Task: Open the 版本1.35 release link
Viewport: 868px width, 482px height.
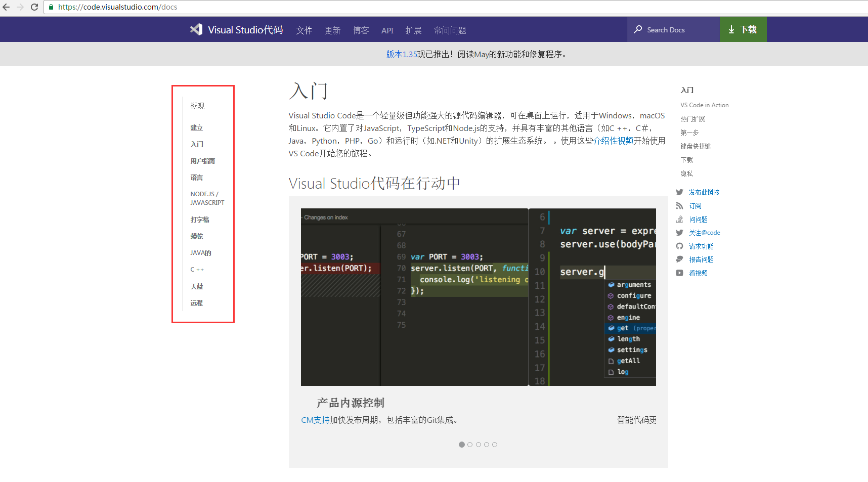Action: tap(402, 54)
